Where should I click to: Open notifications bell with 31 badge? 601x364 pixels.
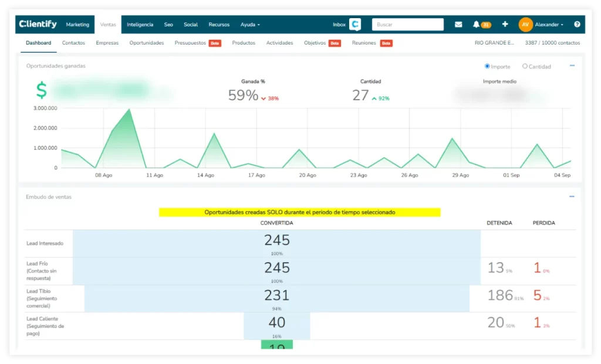(x=477, y=25)
